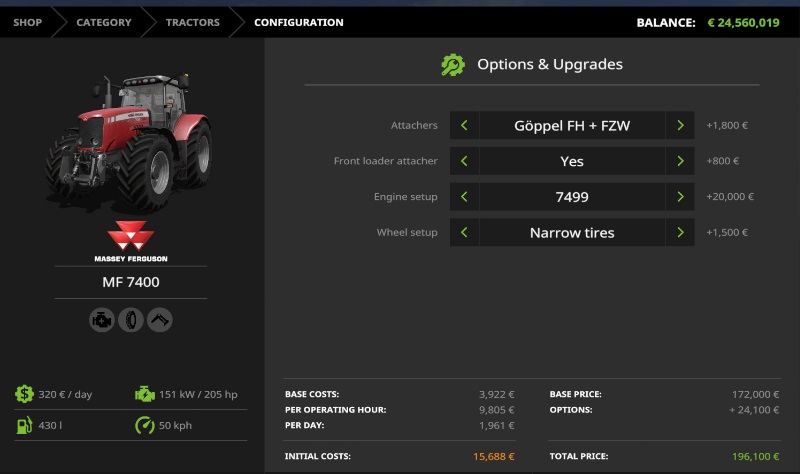Select next Attachers option
The image size is (800, 474).
click(x=680, y=126)
